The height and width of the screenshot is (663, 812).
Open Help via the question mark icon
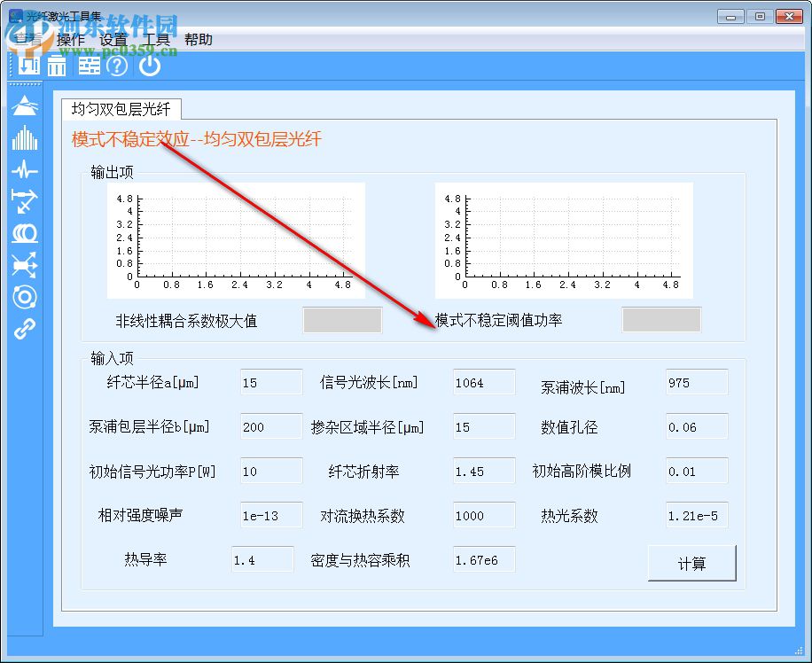tap(116, 65)
